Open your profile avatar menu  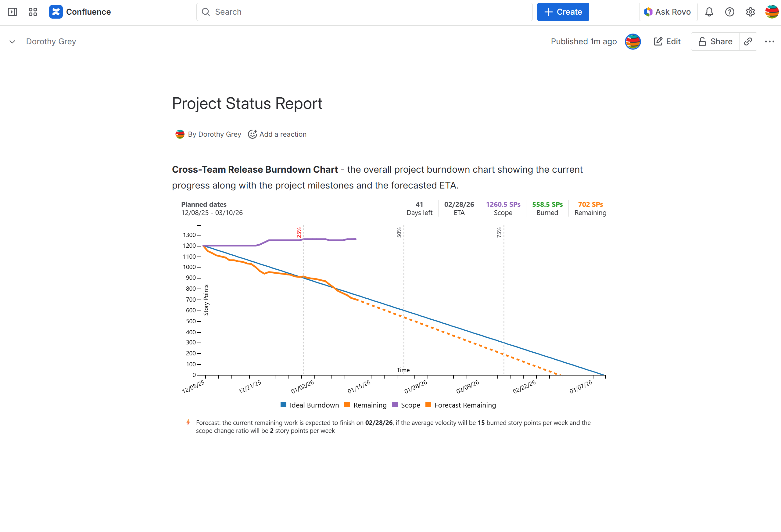pyautogui.click(x=771, y=12)
